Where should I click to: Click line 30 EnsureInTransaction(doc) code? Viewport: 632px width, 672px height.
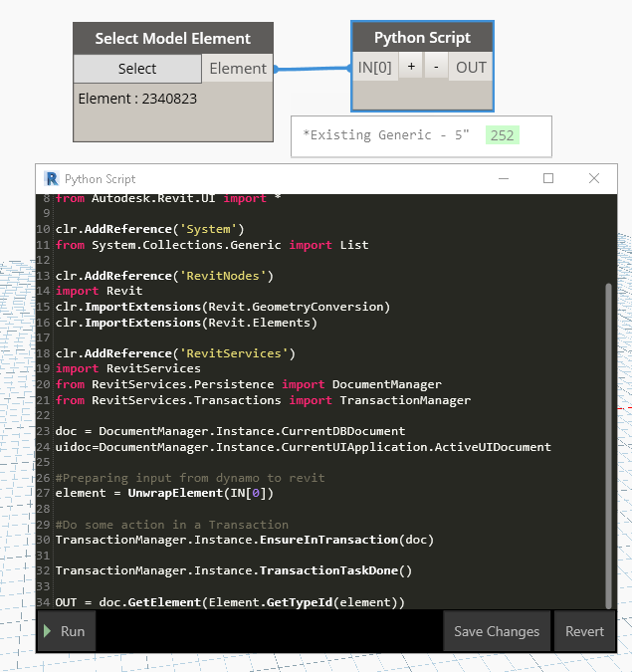pyautogui.click(x=245, y=540)
